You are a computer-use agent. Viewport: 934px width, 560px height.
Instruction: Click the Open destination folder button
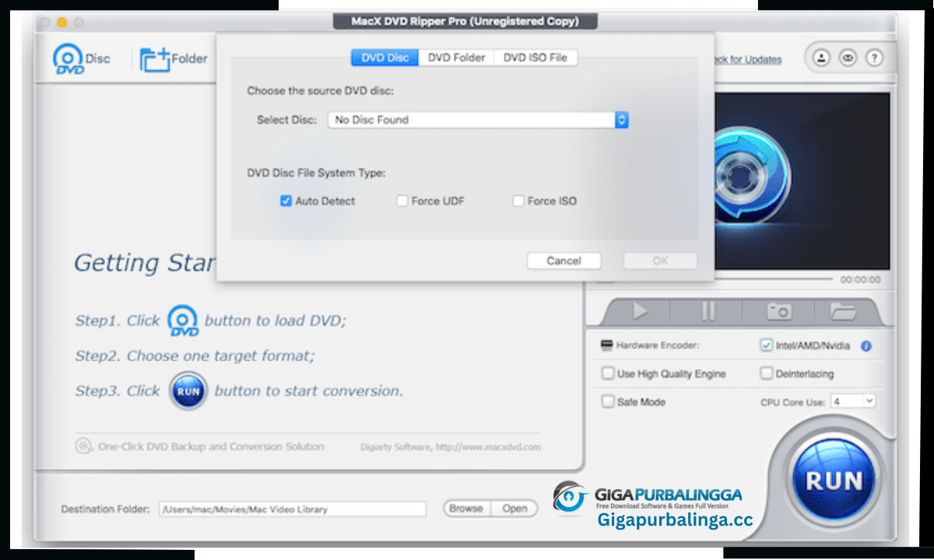tap(514, 509)
